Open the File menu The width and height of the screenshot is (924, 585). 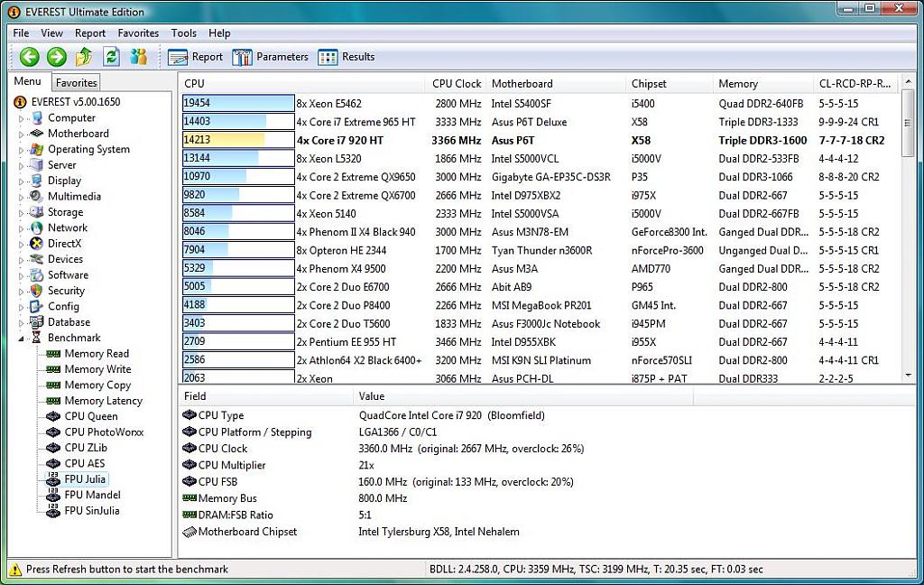pos(21,33)
